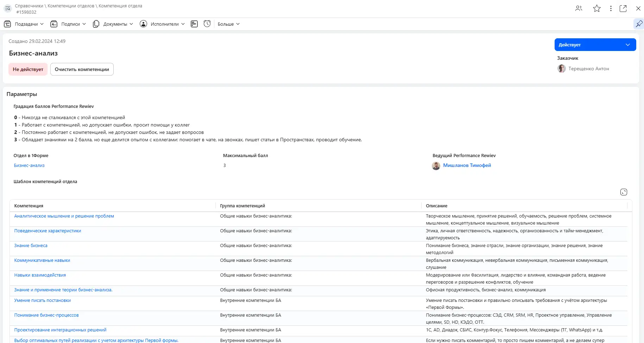Click the participants people icon

[579, 8]
